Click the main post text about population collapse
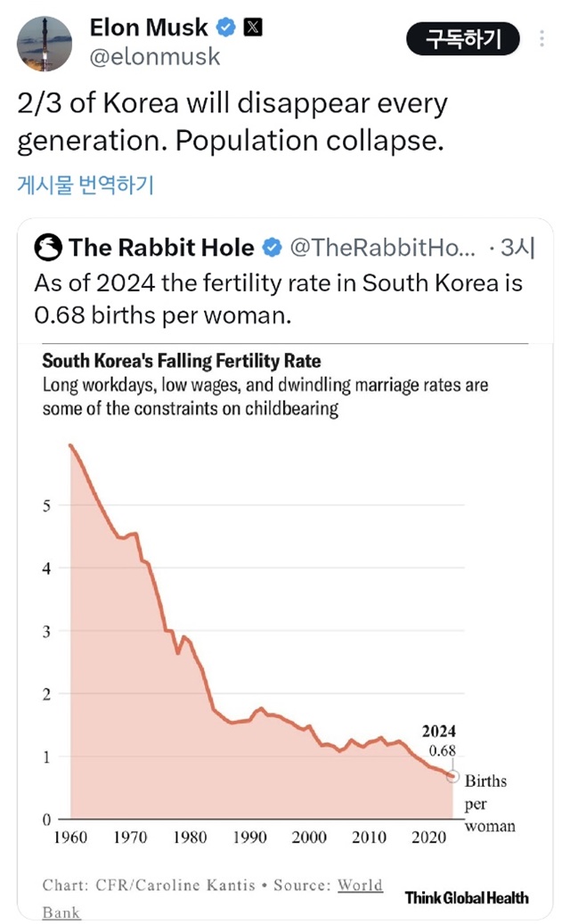570x924 pixels. 232,122
